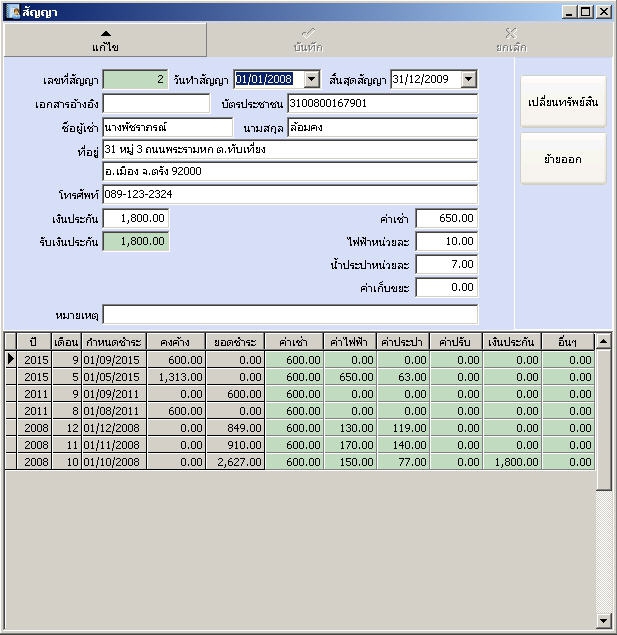
Task: Click the เงินประกัน field 1,800.00
Action: coord(136,219)
